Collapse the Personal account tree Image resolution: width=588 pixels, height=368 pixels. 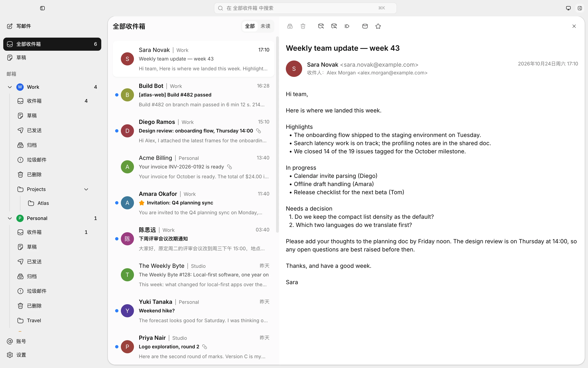(x=10, y=218)
